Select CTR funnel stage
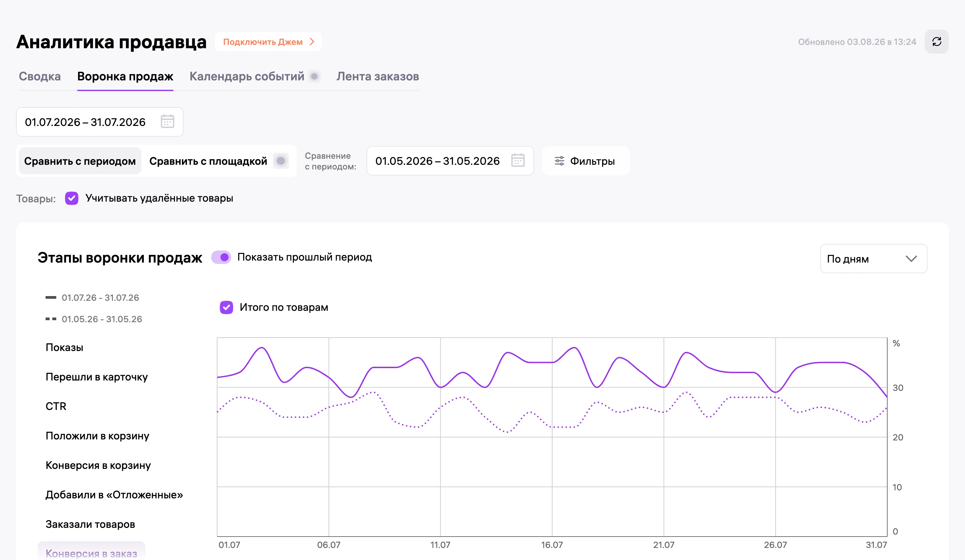This screenshot has height=560, width=965. (56, 406)
